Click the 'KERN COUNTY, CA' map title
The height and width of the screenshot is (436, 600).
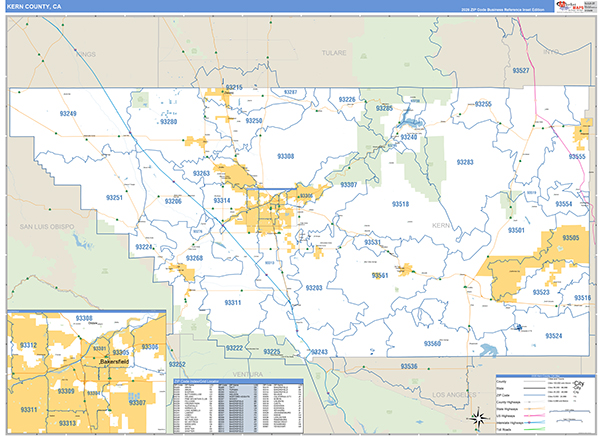pyautogui.click(x=34, y=7)
